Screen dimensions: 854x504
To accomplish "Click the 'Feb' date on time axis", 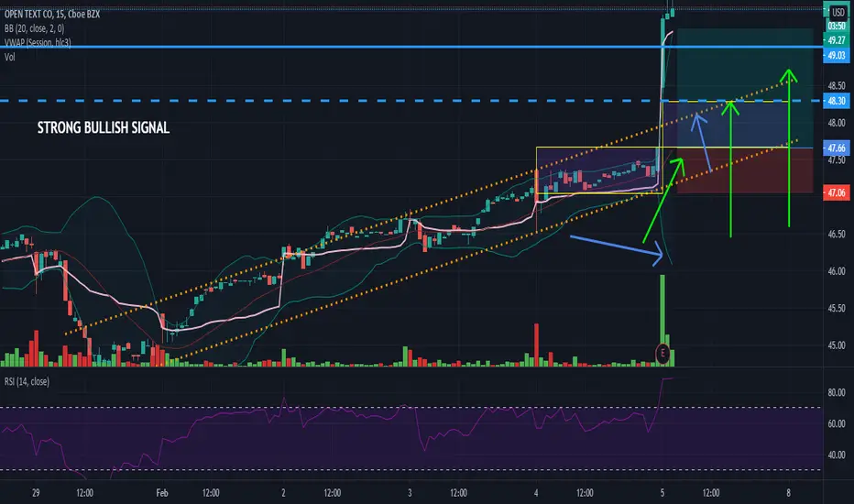I will pos(162,493).
